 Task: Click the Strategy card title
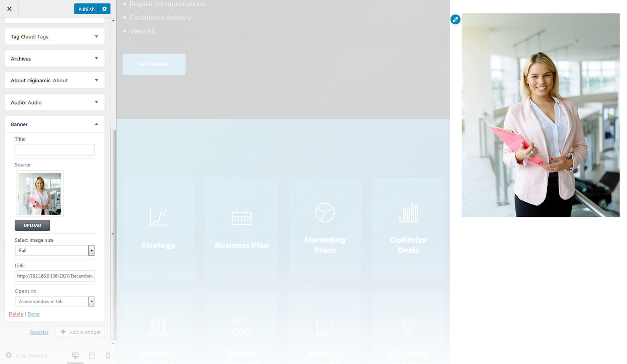158,245
